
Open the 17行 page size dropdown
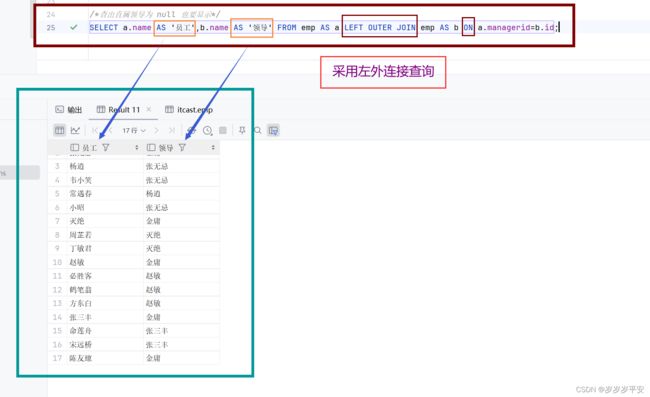(134, 131)
